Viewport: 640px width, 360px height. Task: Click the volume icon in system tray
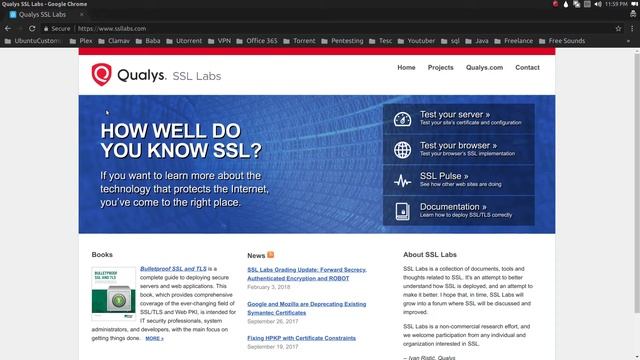(598, 4)
